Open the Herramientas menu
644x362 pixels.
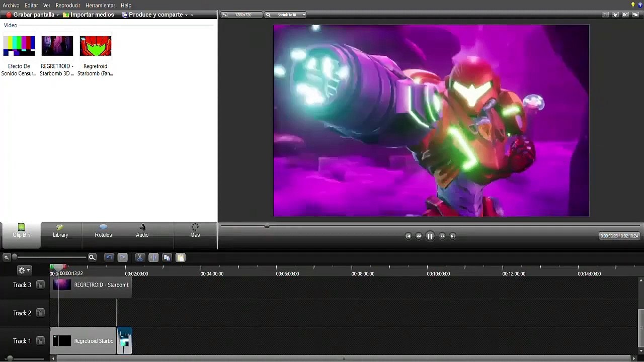100,6
